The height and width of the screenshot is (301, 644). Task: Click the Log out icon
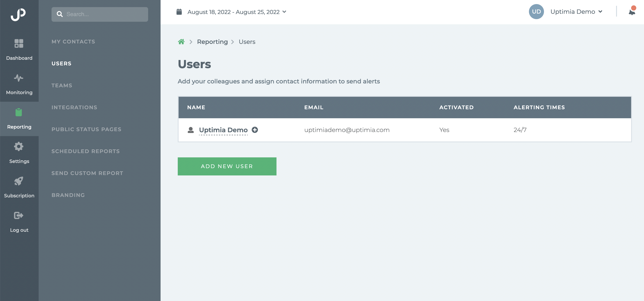point(19,215)
